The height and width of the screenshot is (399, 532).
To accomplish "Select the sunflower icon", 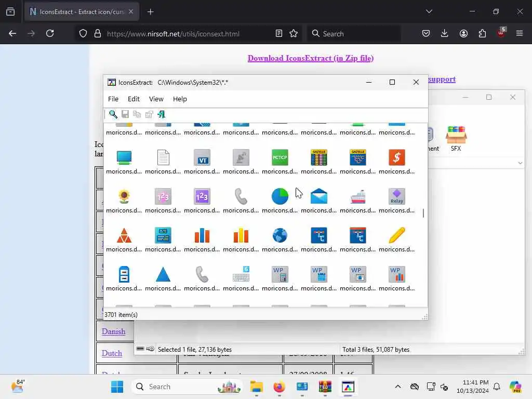I will (x=124, y=196).
